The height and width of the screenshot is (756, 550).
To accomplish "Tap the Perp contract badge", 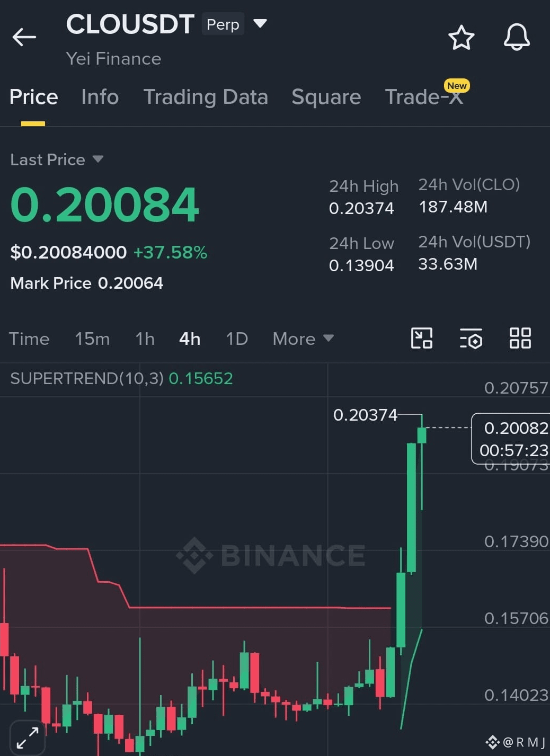I will point(223,24).
